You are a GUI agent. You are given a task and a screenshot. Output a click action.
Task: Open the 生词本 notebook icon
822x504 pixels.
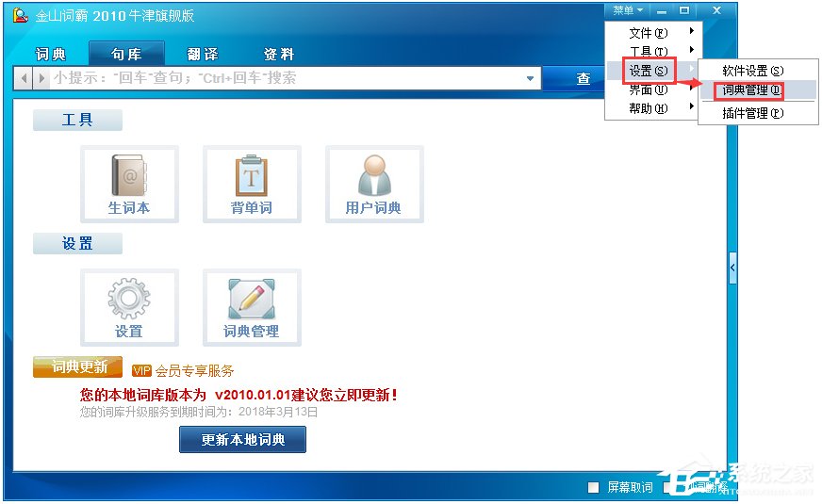pyautogui.click(x=129, y=184)
